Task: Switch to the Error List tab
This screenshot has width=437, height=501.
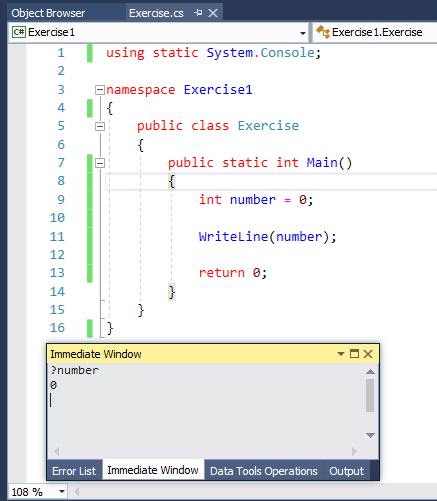Action: [x=74, y=471]
